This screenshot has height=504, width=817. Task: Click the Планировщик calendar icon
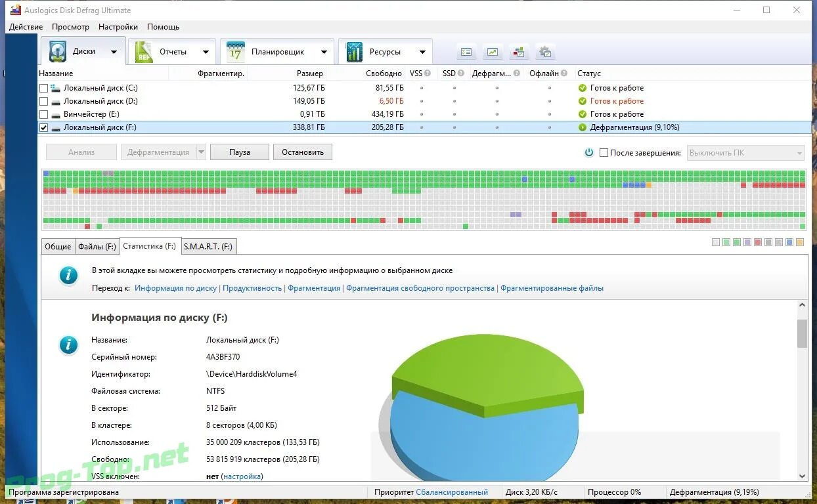pyautogui.click(x=235, y=52)
